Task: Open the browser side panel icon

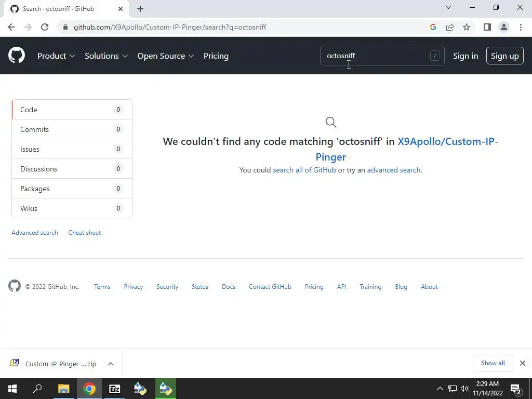Action: click(487, 27)
